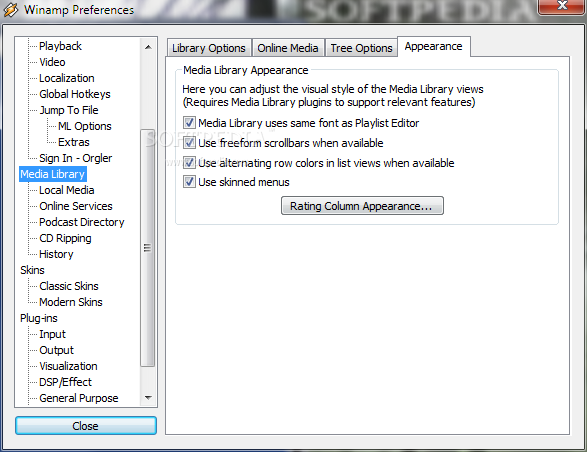Select the Extras tree item
This screenshot has width=587, height=452.
click(x=74, y=142)
